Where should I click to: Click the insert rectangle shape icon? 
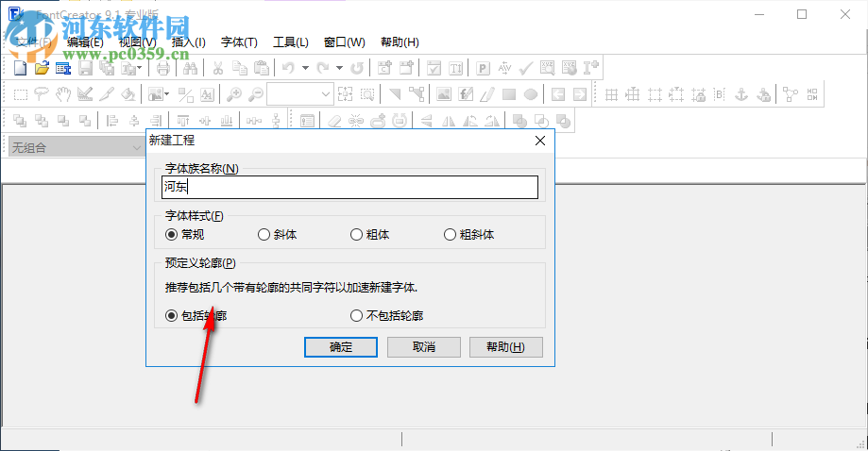[509, 94]
